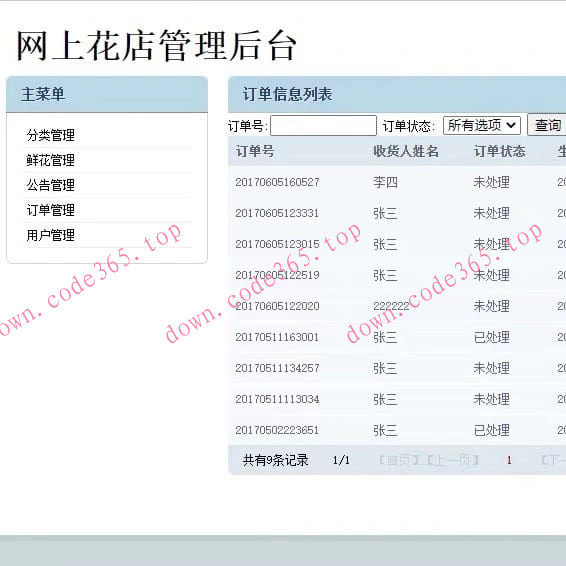Viewport: 566px width, 566px height.
Task: Select order number 20170605122519
Action: (277, 275)
